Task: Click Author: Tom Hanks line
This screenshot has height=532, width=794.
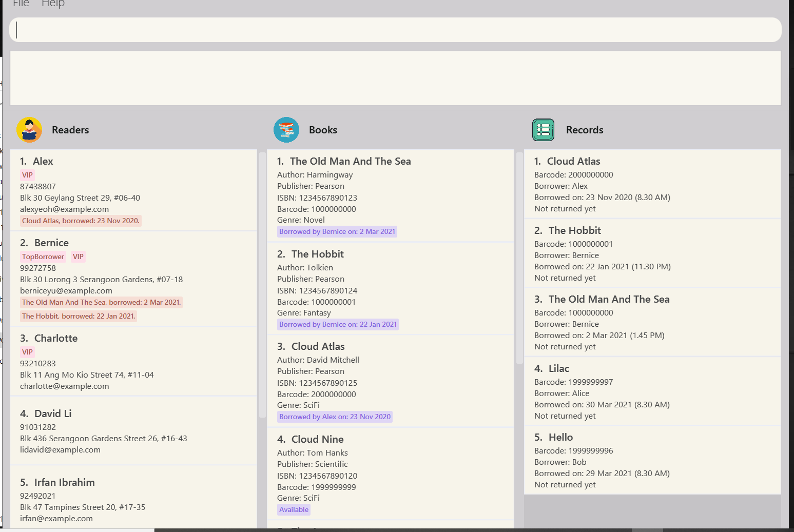Action: pyautogui.click(x=313, y=452)
